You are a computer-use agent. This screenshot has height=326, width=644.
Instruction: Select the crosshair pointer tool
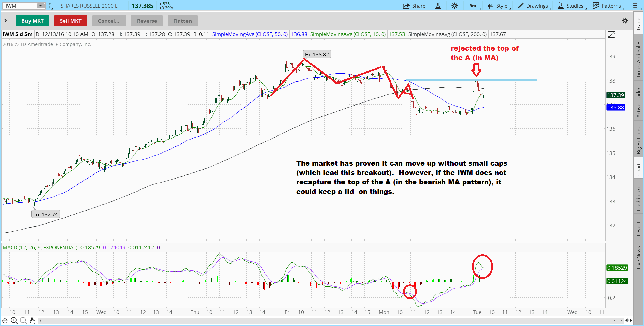(5, 321)
